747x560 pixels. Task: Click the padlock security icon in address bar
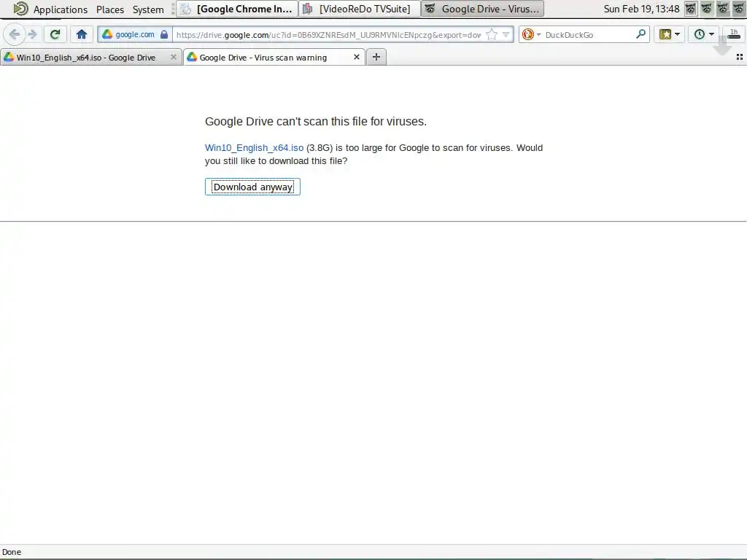point(164,34)
